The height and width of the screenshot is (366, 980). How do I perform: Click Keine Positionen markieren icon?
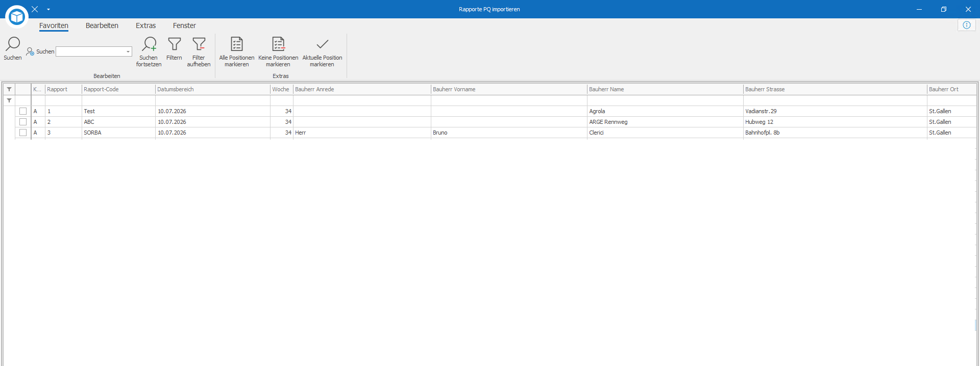click(278, 44)
